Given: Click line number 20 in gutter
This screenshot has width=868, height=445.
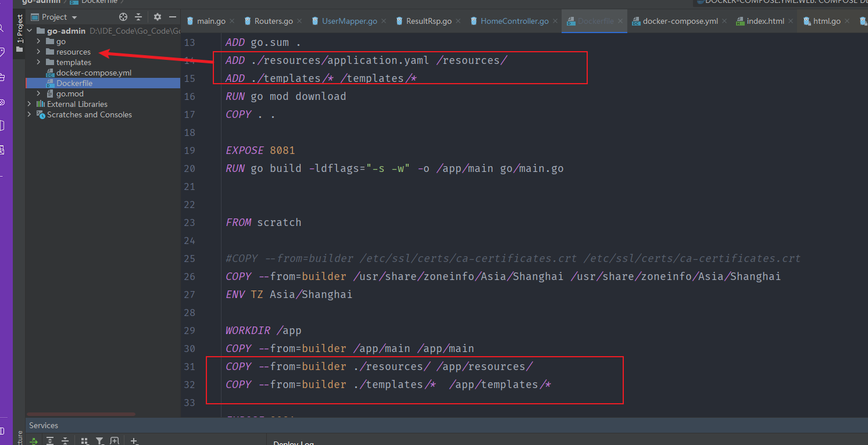Looking at the screenshot, I should tap(189, 168).
